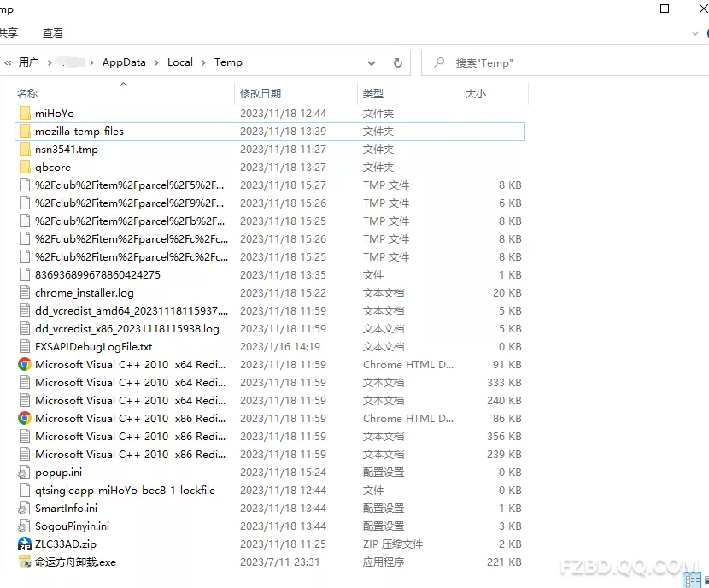The image size is (709, 588).
Task: Click the nsn3541.tmp folder icon
Action: pos(25,150)
